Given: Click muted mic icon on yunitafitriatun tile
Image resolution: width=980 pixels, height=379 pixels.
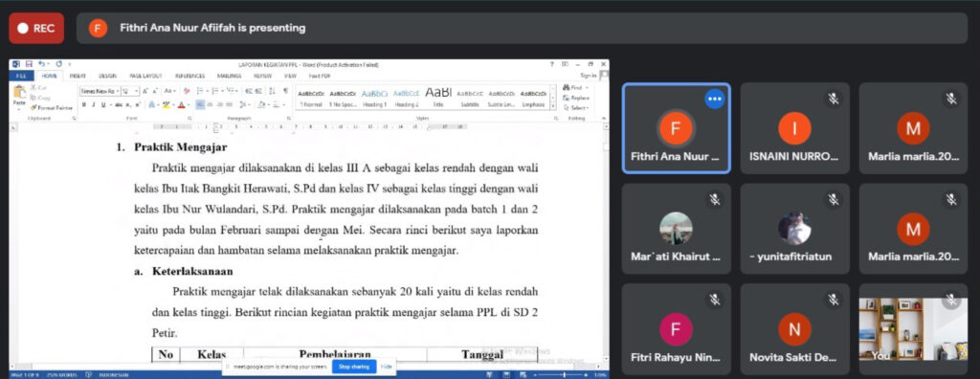Looking at the screenshot, I should click(834, 199).
